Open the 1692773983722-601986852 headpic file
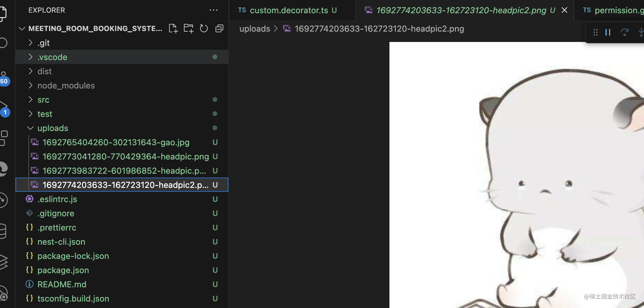The width and height of the screenshot is (644, 308). [x=122, y=171]
